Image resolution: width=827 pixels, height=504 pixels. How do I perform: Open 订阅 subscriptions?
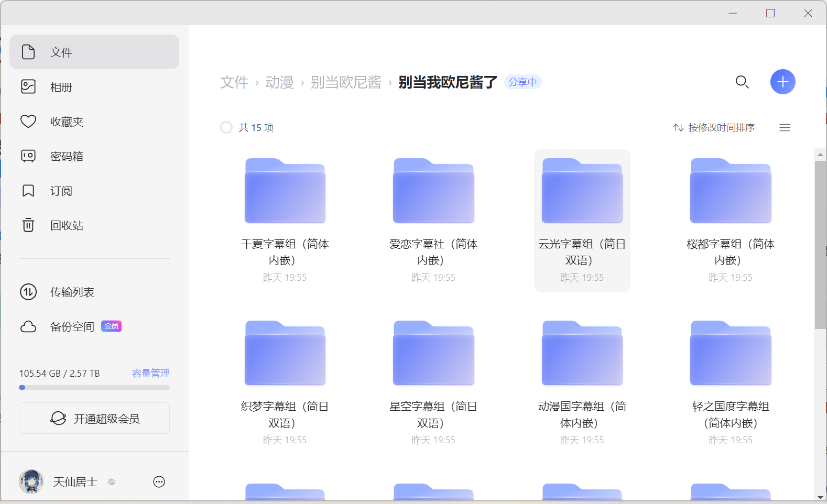click(94, 190)
